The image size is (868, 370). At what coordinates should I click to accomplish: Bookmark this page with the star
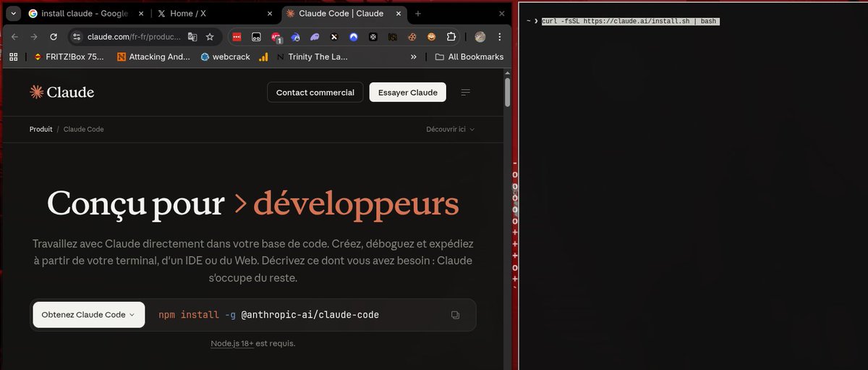[210, 37]
